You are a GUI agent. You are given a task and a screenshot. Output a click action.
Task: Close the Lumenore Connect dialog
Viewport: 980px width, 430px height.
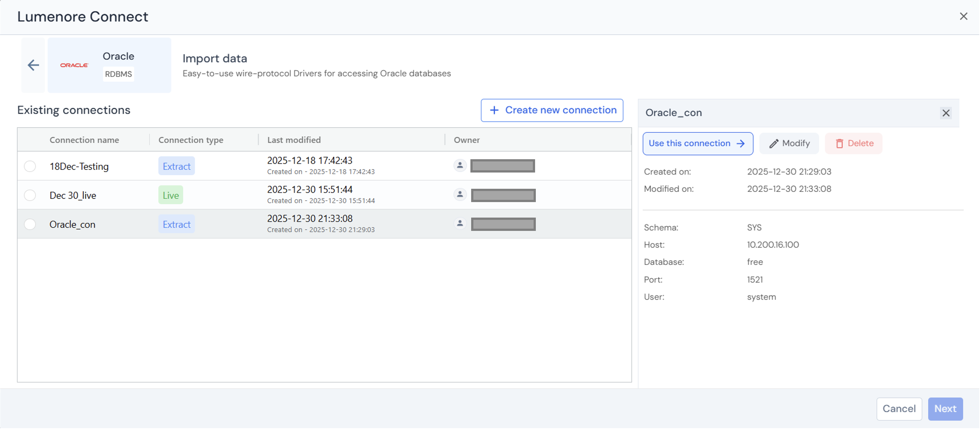pyautogui.click(x=963, y=16)
